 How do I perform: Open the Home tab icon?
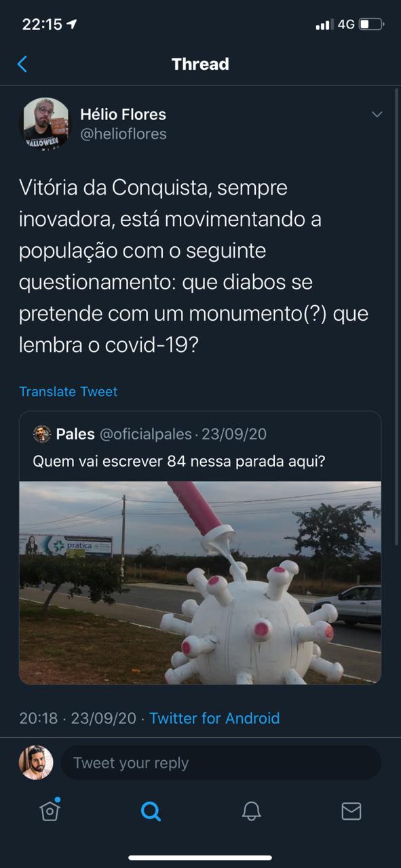pyautogui.click(x=50, y=810)
